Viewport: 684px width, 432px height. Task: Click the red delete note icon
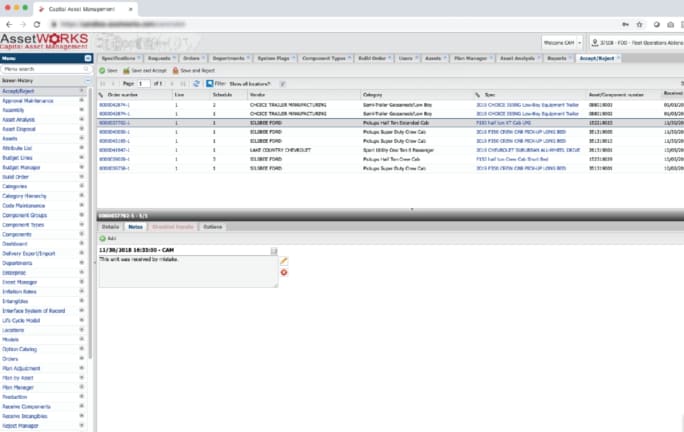pyautogui.click(x=284, y=271)
